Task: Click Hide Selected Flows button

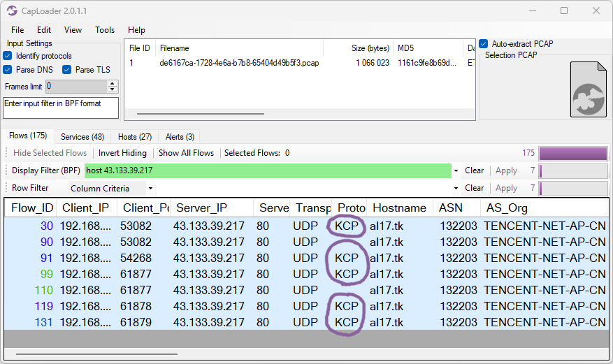Action: tap(50, 153)
